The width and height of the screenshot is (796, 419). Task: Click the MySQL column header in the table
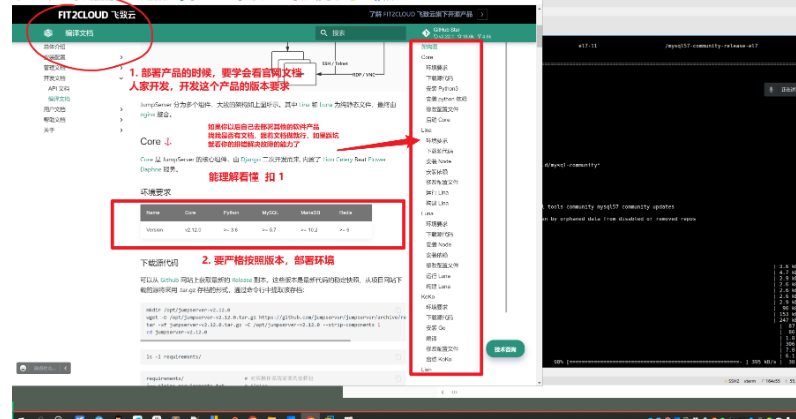[x=270, y=213]
